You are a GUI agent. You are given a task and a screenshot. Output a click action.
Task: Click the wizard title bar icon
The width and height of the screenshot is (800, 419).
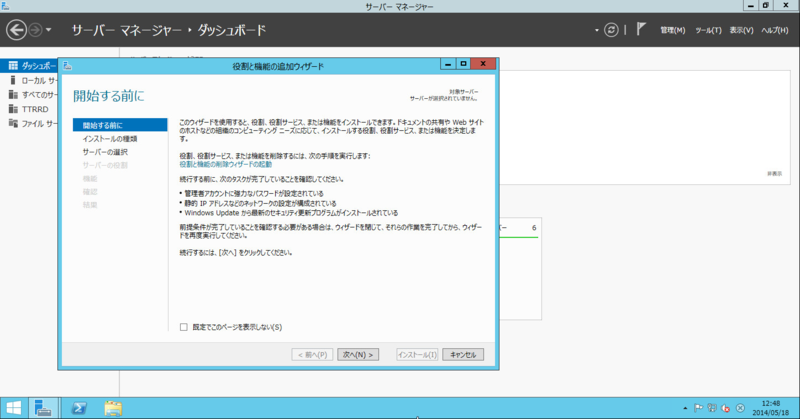pos(67,66)
